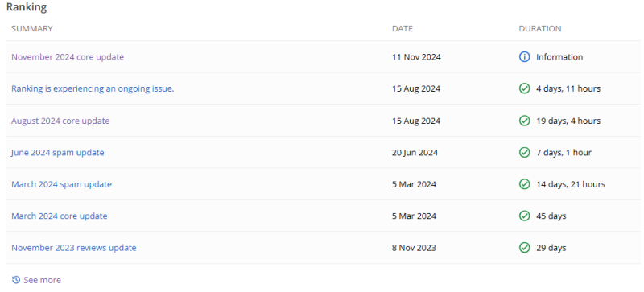Click the SUMMARY column header
Screen dimensions: 644x292
point(32,29)
